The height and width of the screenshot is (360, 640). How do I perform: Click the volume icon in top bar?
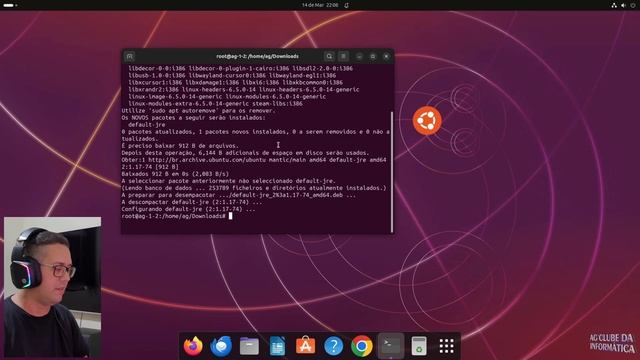pos(623,5)
